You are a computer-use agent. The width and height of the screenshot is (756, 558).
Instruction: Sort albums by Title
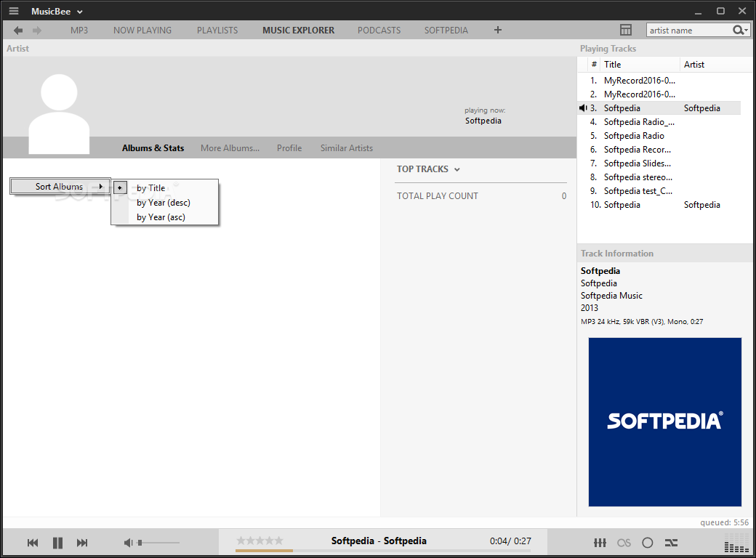click(x=165, y=188)
